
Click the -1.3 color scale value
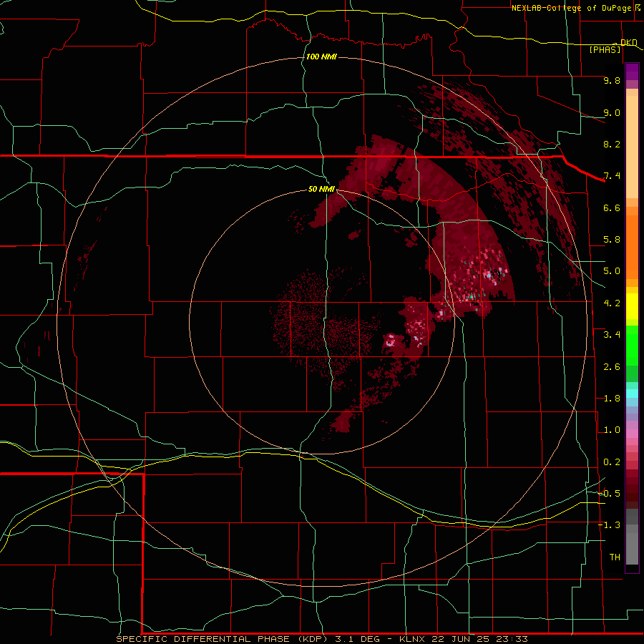[609, 525]
